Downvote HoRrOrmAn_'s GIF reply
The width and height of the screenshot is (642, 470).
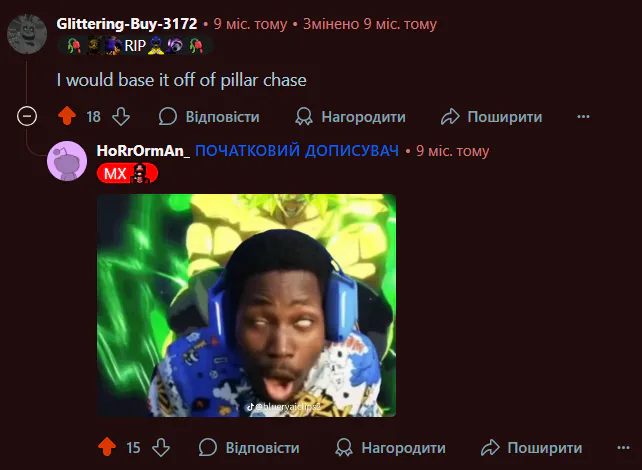[161, 447]
